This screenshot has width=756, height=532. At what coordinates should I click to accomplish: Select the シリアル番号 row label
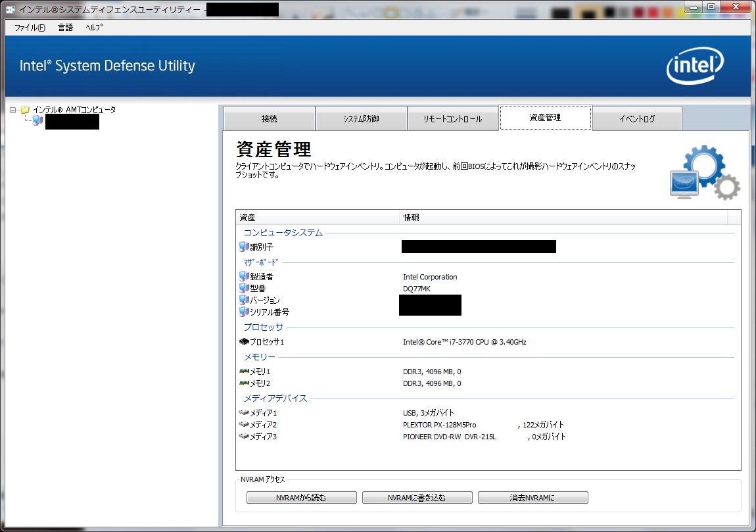click(270, 312)
